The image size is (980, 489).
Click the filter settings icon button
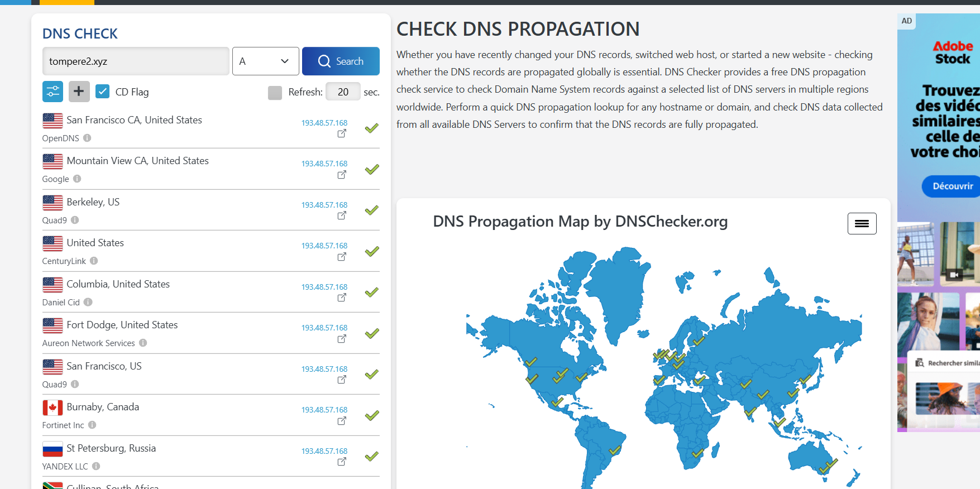coord(52,92)
